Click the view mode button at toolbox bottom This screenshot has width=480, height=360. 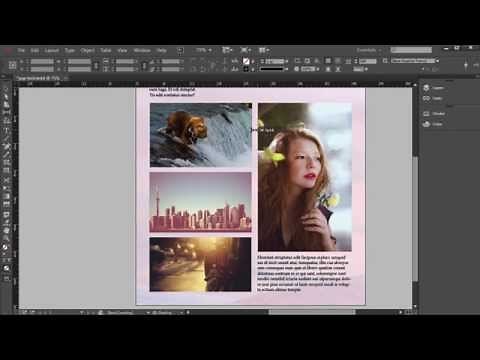coord(6,279)
